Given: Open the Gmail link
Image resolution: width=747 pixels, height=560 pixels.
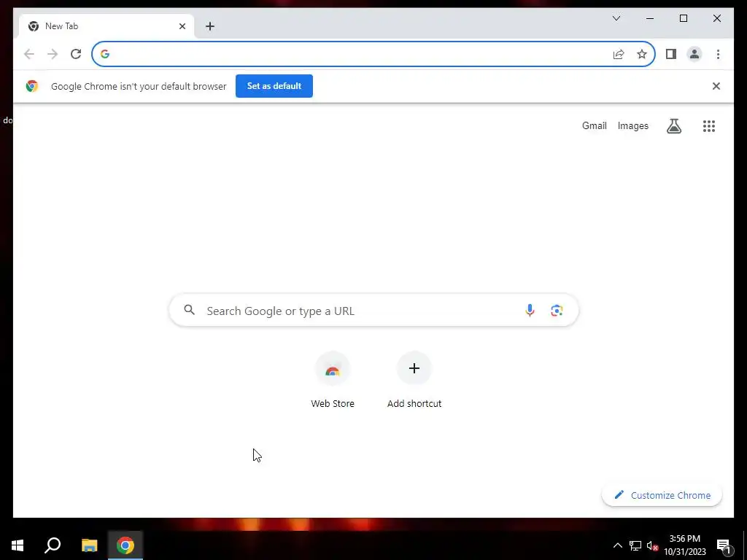Looking at the screenshot, I should [594, 125].
